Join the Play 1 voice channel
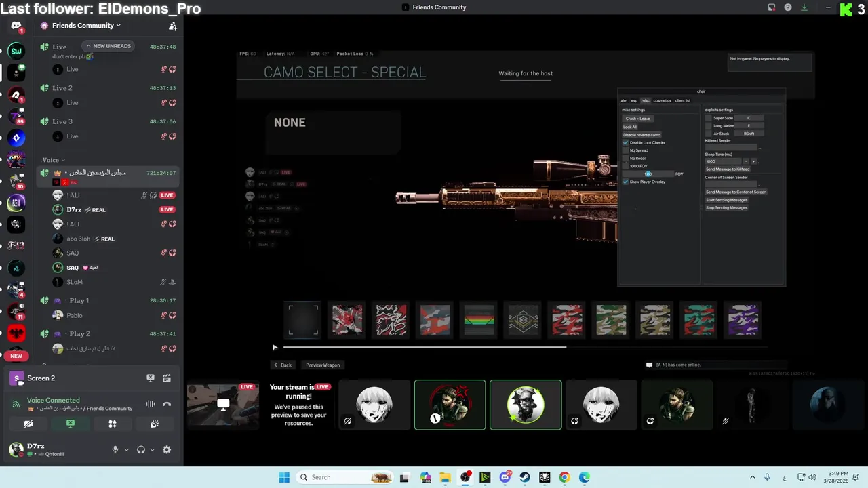868x488 pixels. tap(108, 300)
